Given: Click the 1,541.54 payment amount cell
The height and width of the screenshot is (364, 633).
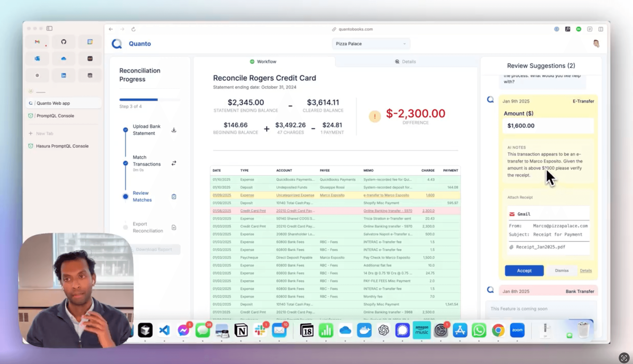Looking at the screenshot, I should coord(452,305).
